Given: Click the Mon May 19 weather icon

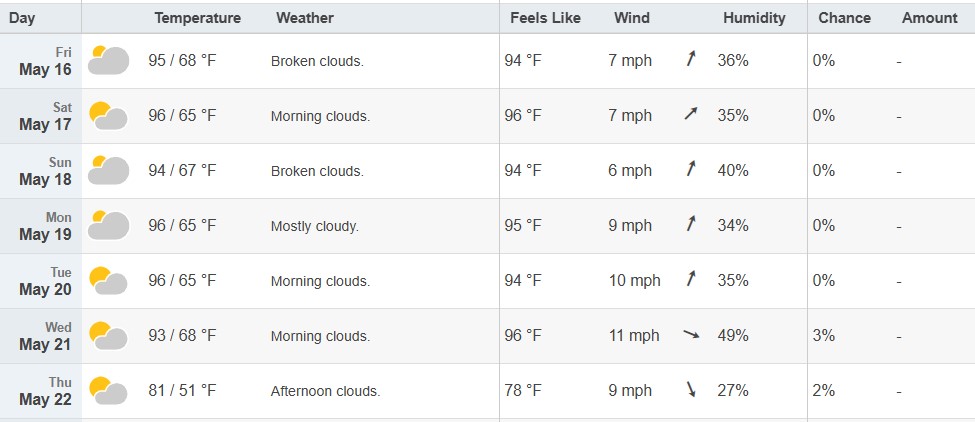Looking at the screenshot, I should pyautogui.click(x=109, y=225).
